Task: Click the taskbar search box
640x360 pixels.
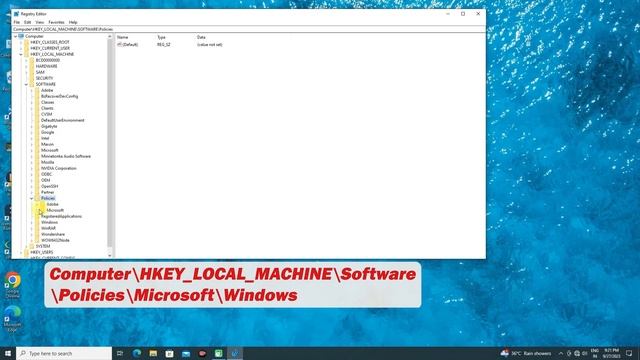Action: click(64, 353)
